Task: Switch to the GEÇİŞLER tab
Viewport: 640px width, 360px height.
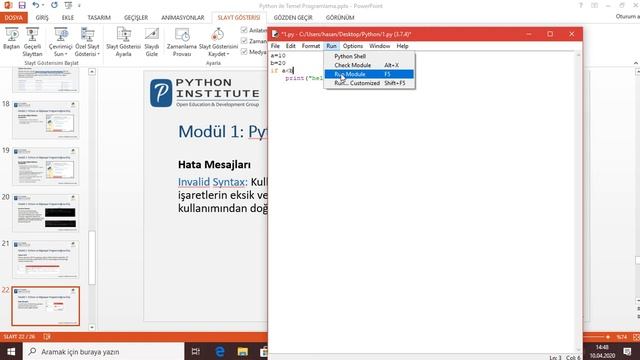Action: [136, 18]
